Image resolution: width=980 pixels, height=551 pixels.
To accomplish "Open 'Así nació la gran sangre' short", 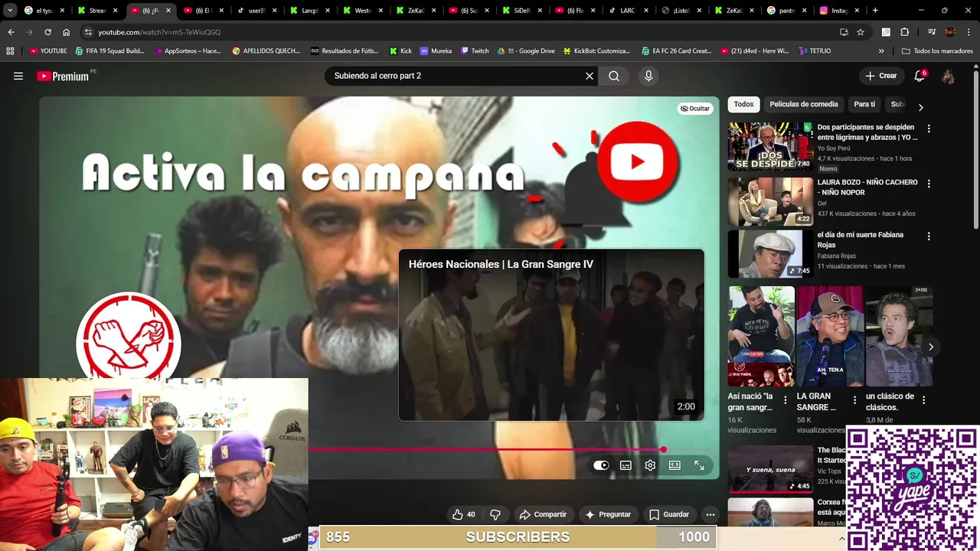I will [761, 336].
